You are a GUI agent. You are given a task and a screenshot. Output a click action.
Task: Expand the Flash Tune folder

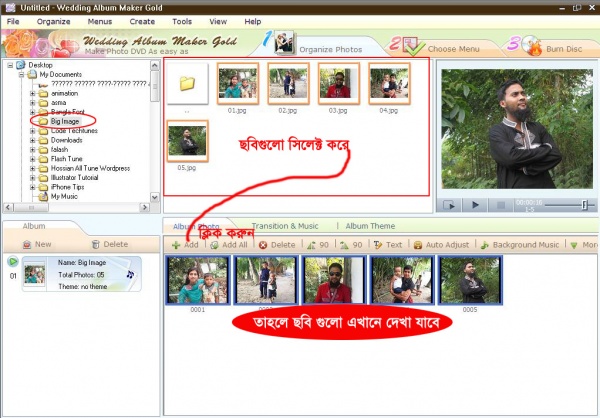tap(33, 159)
